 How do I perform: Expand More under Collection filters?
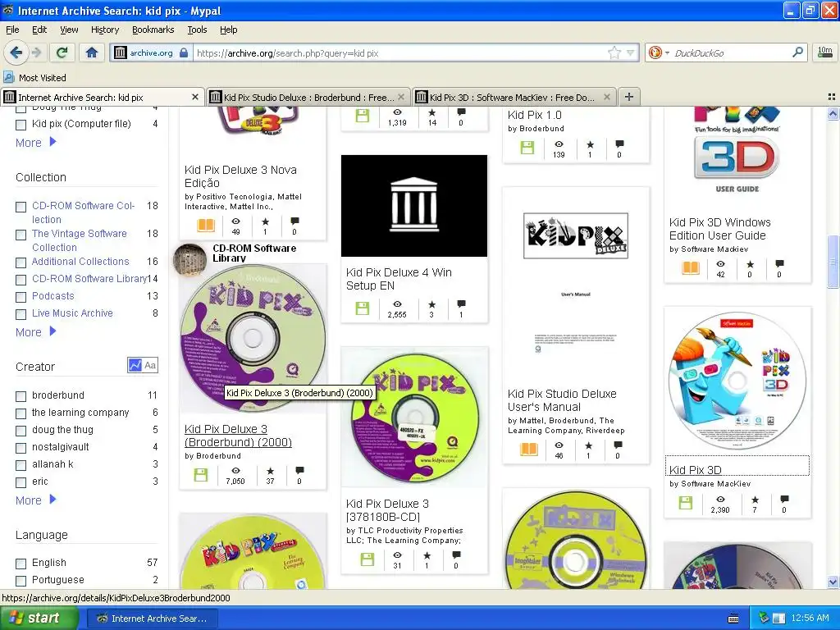coord(36,332)
